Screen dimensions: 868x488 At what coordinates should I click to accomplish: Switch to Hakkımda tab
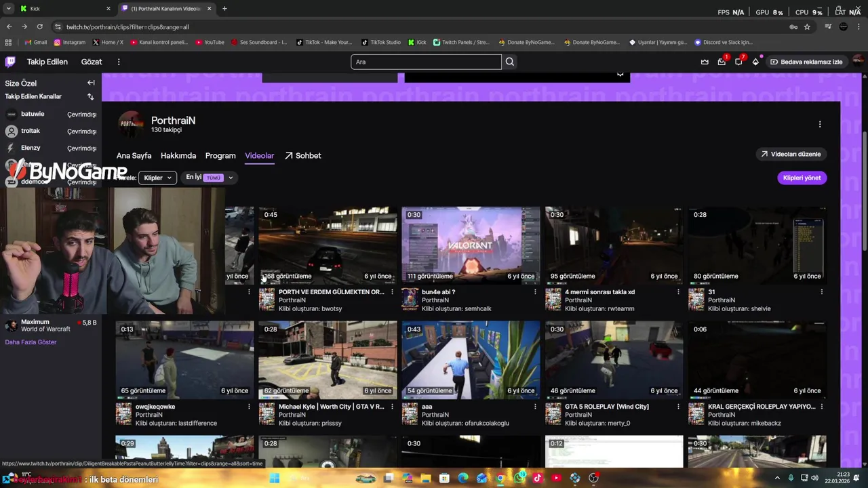pos(178,156)
